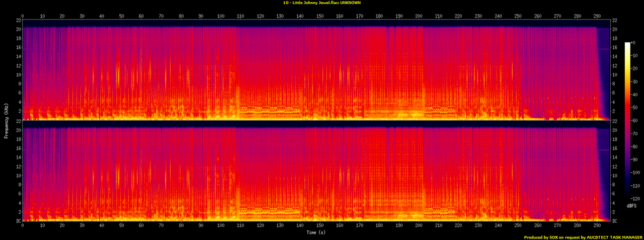This screenshot has height=240, width=644.
Task: Click the title "10 - Little Johnny Jewel.flac: UNKNOWN"
Action: 322,3
